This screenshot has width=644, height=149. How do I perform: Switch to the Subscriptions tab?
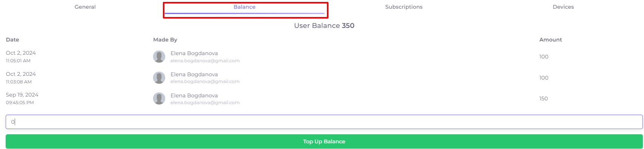[404, 7]
